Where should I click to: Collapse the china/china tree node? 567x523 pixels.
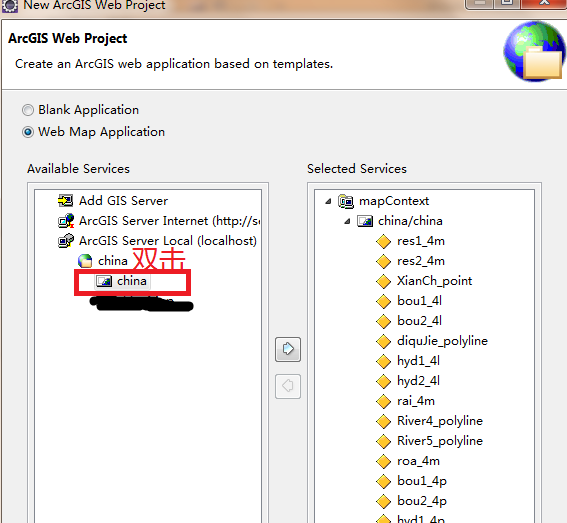point(348,221)
